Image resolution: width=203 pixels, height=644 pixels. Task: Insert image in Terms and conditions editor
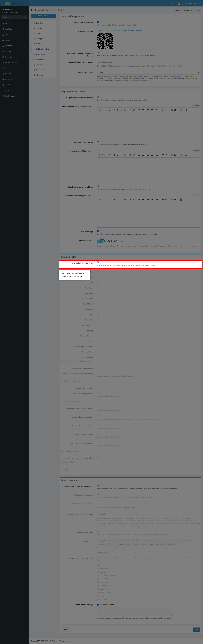coord(175,200)
